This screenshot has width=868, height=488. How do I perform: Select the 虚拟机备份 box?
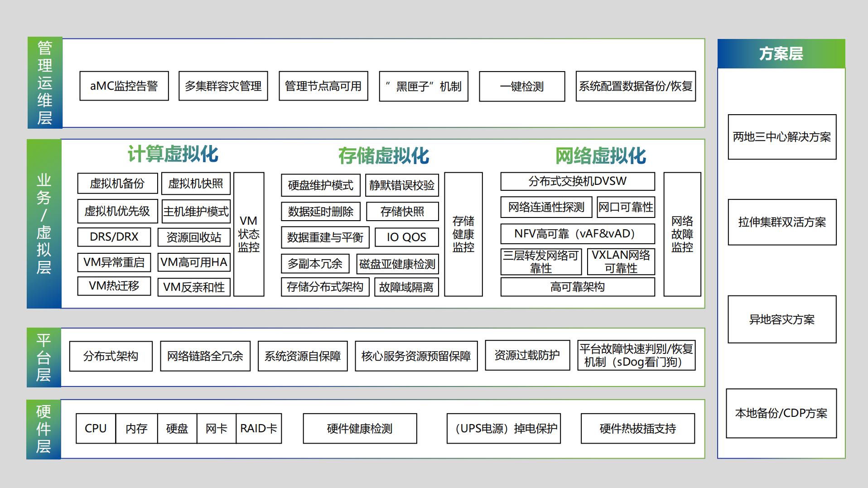click(x=117, y=184)
